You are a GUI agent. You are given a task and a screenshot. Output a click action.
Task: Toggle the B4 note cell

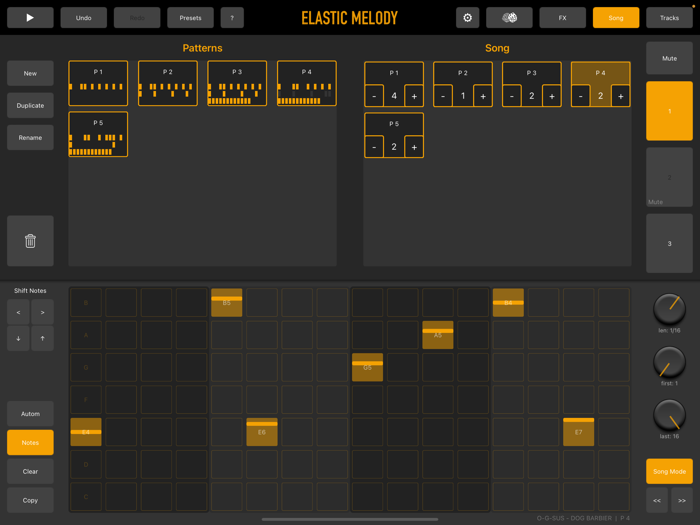[x=508, y=303]
